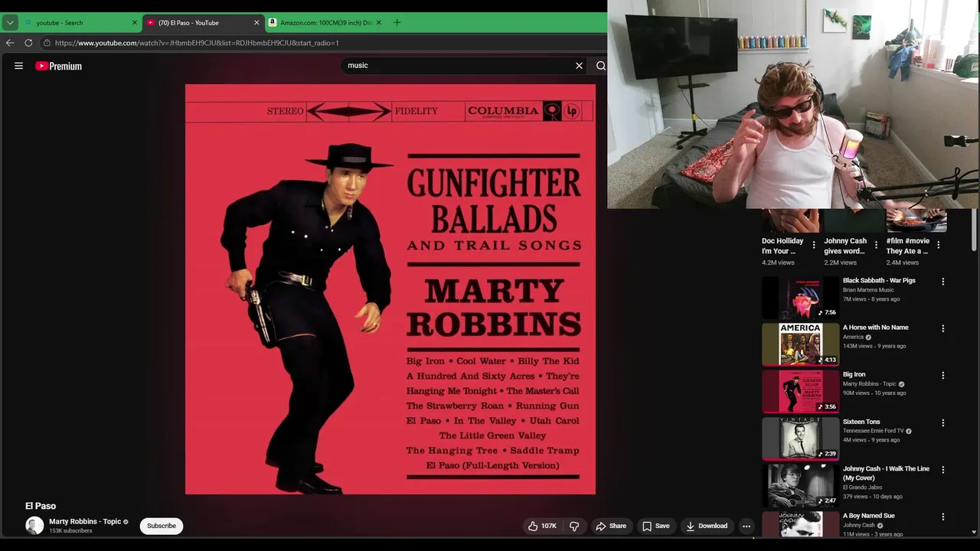The image size is (980, 551).
Task: Open 'A Horse with No Name' title link
Action: pos(876,328)
